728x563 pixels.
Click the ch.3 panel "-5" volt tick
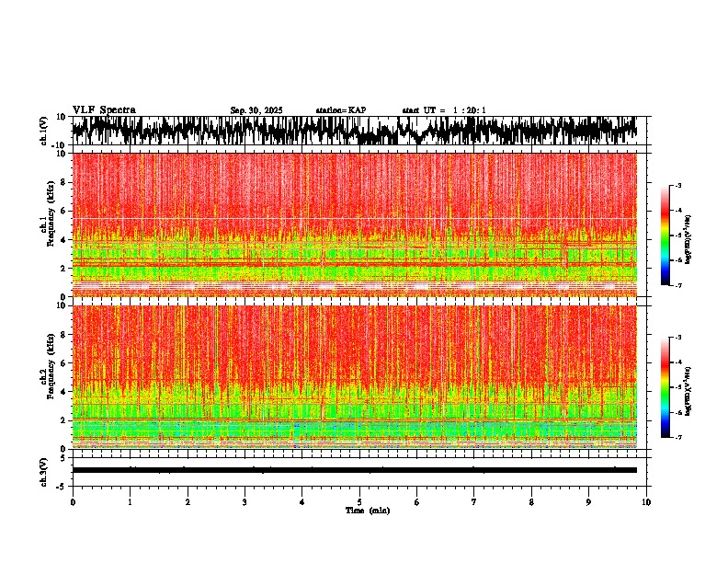pyautogui.click(x=62, y=487)
